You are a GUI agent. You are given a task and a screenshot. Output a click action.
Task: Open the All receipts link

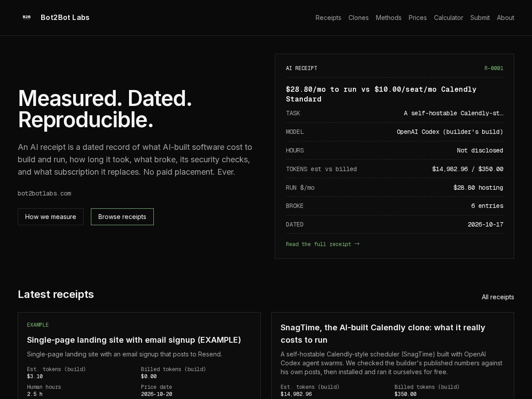pos(498,297)
